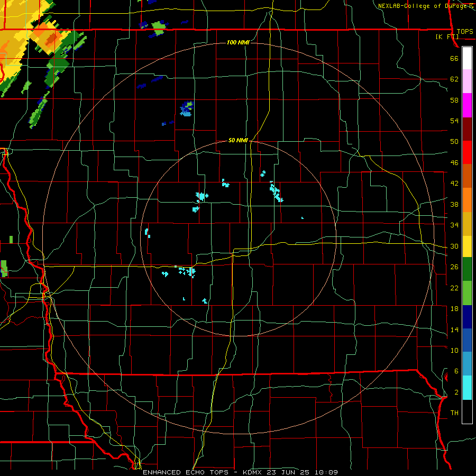Click the navy 14-18 kft legend swatch
Image resolution: width=476 pixels, height=476 pixels.
467,317
